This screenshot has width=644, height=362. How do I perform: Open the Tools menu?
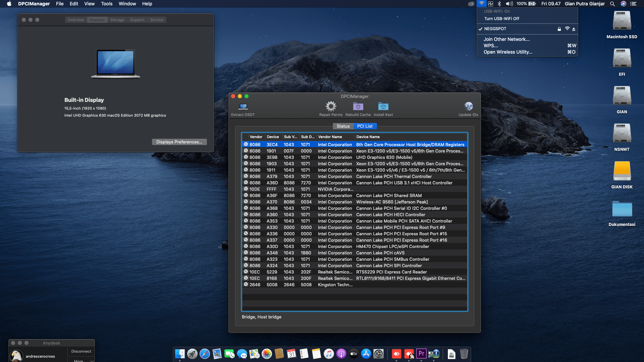[x=106, y=4]
